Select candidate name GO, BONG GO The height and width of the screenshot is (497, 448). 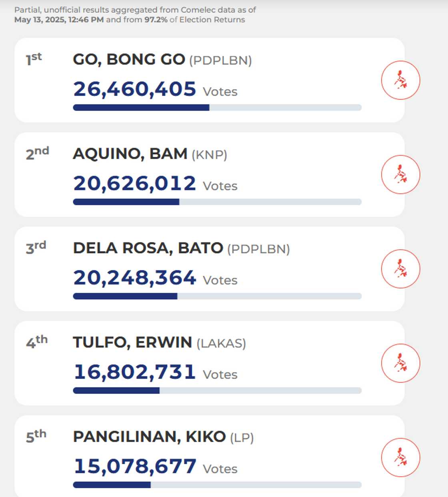[129, 60]
